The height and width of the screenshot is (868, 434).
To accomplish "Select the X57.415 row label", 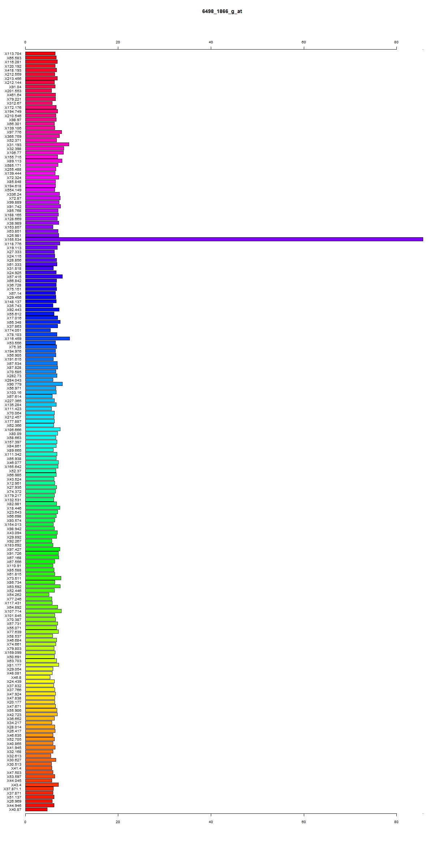I will (x=14, y=277).
